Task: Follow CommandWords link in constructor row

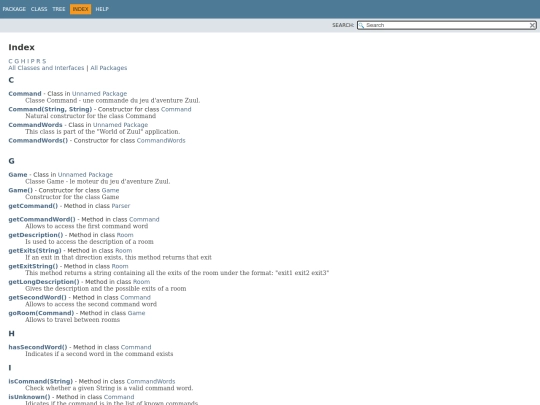Action: [161, 141]
